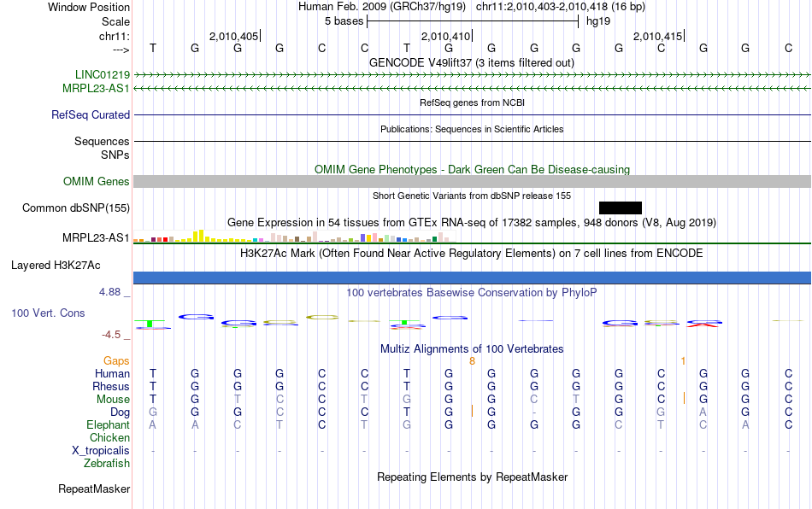The width and height of the screenshot is (812, 509).
Task: Select the Rhesus alignment row label
Action: (x=111, y=386)
